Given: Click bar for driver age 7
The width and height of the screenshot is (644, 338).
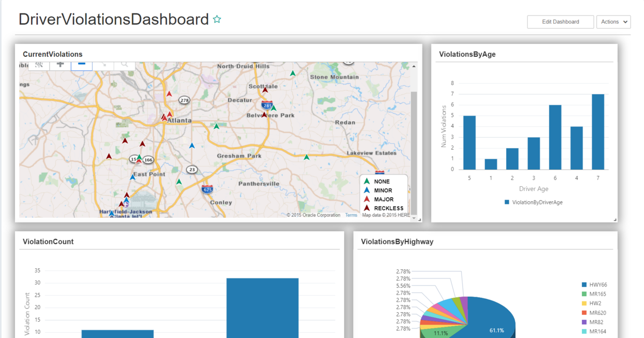Looking at the screenshot, I should [x=598, y=131].
